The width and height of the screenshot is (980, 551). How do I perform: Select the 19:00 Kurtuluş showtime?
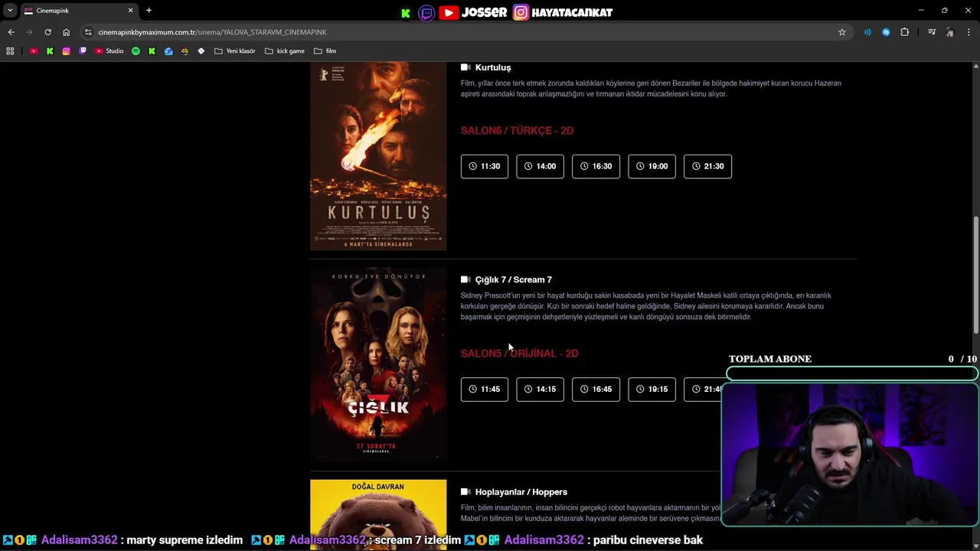point(652,166)
